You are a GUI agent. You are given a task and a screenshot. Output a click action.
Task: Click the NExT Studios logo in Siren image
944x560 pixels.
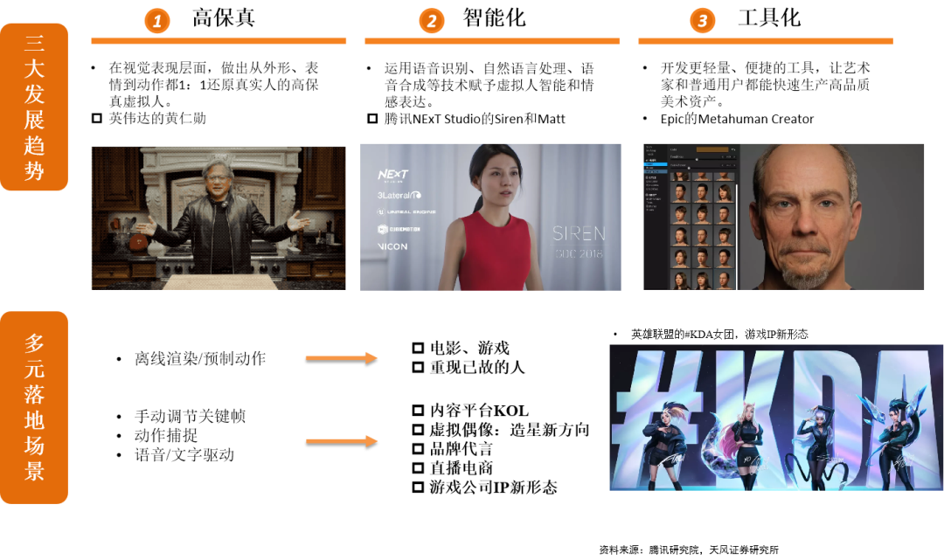(x=393, y=176)
